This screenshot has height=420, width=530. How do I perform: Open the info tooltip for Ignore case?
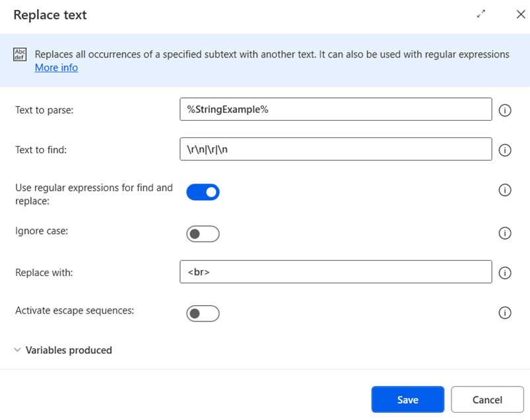(505, 233)
